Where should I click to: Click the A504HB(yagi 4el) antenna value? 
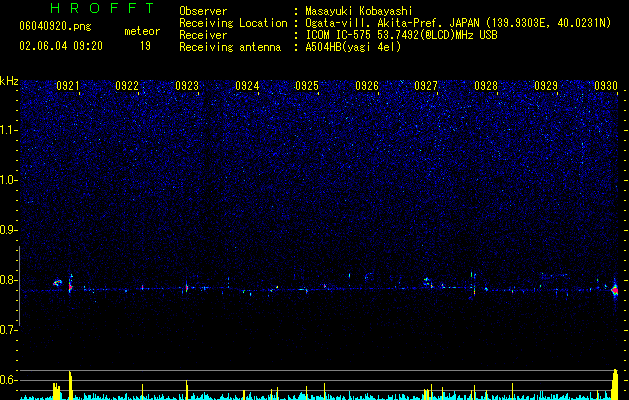click(x=353, y=47)
